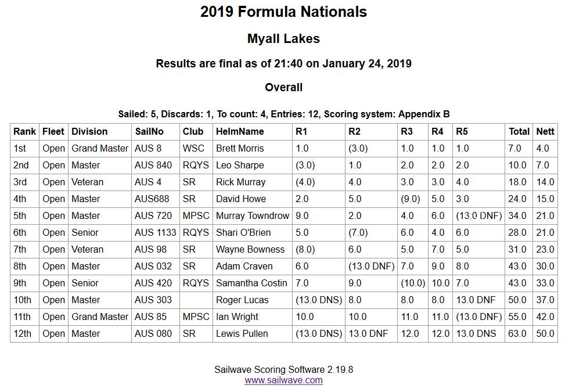
Task: Click the Sailwave Scoring Software 2.19.8 text
Action: click(x=283, y=369)
